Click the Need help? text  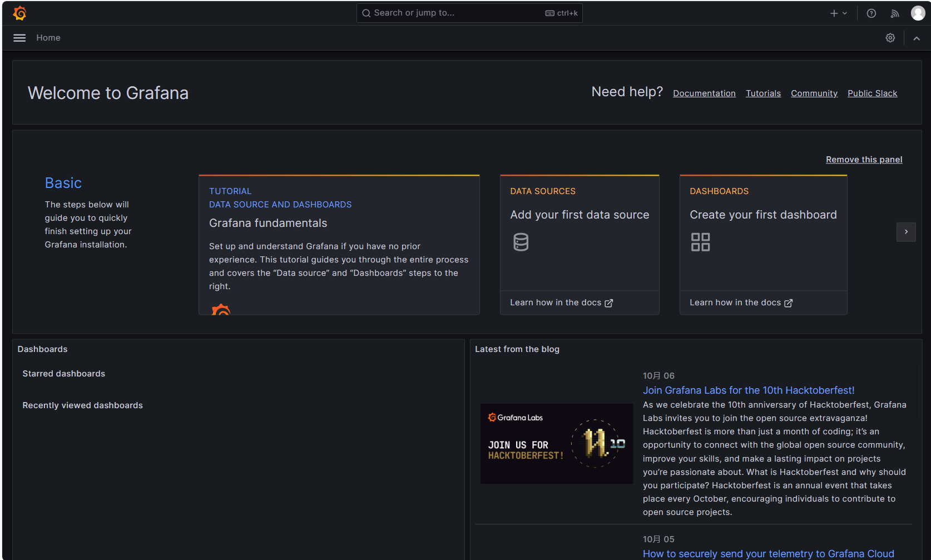tap(627, 92)
